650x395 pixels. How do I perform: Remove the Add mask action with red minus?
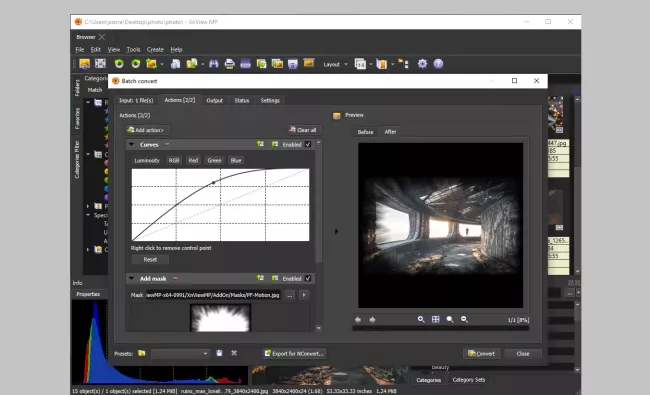175,278
